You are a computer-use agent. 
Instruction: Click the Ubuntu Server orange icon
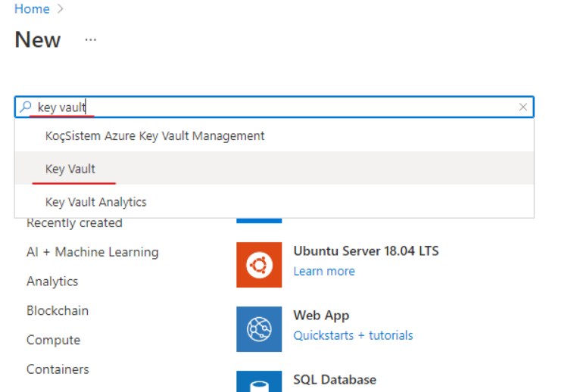[259, 264]
